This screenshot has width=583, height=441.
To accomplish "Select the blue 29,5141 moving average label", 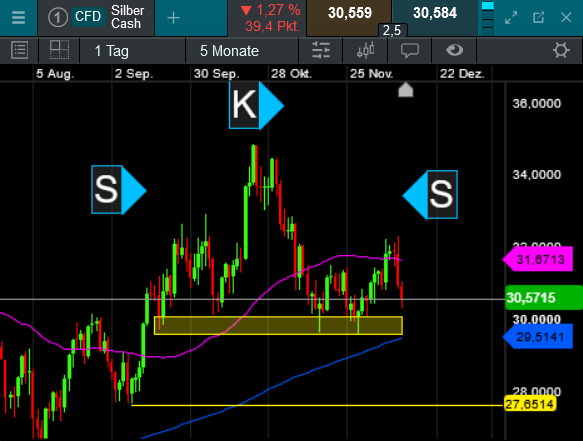I will (538, 337).
